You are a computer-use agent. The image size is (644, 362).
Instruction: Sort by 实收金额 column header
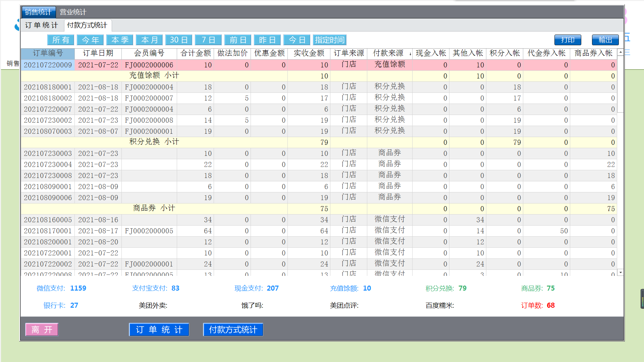pos(309,53)
